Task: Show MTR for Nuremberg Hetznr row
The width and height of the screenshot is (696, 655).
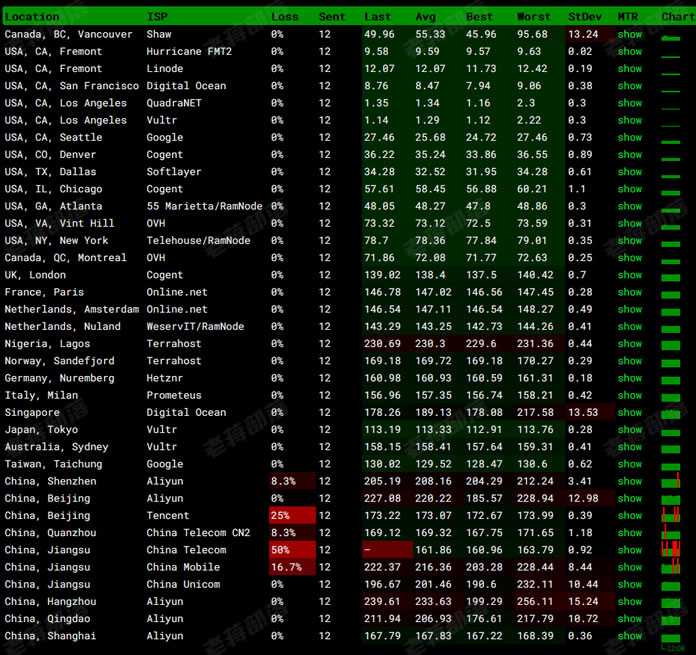Action: [629, 378]
